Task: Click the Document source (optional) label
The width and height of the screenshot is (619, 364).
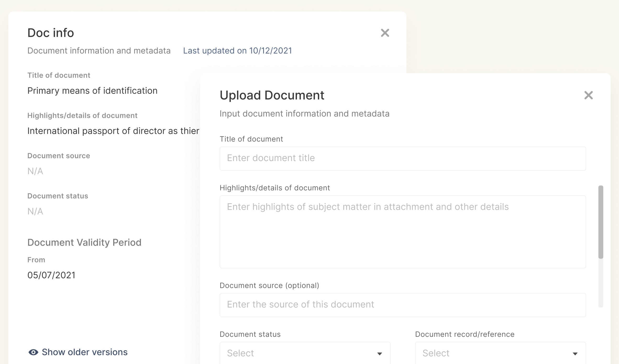Action: click(269, 286)
